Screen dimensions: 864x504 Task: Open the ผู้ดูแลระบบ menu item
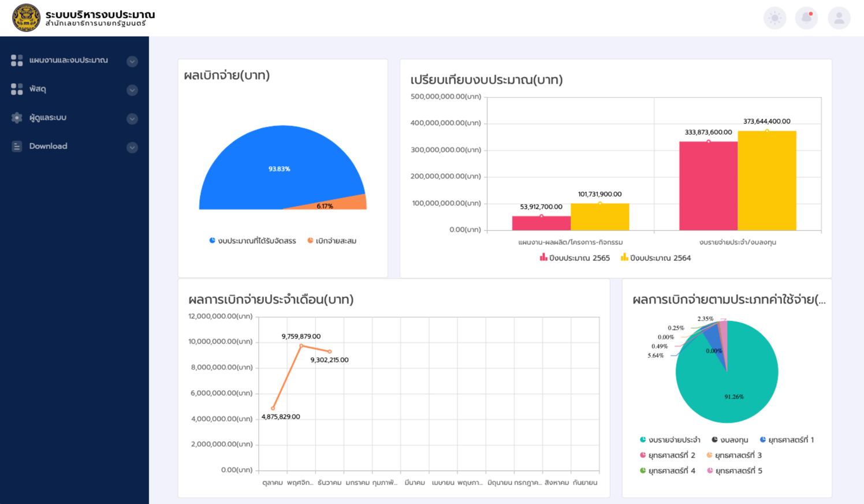(48, 118)
